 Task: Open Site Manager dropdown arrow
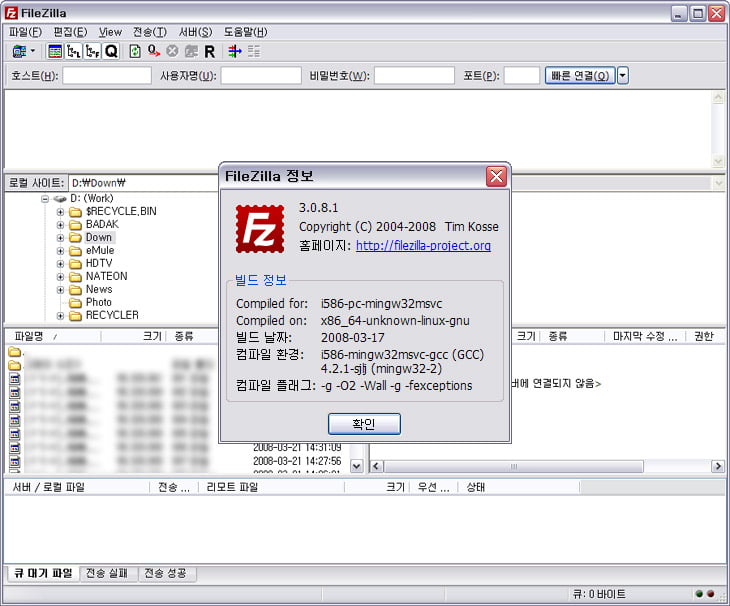33,51
